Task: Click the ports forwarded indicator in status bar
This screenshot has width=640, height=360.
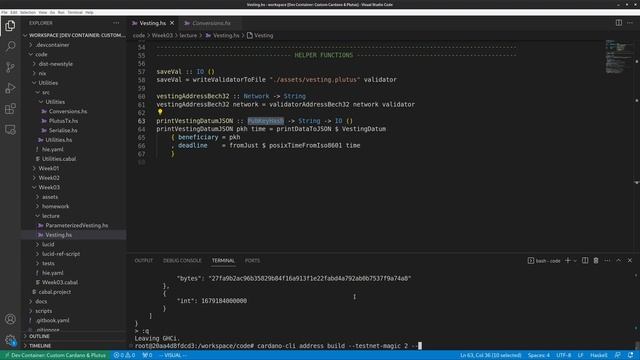Action: (x=147, y=355)
